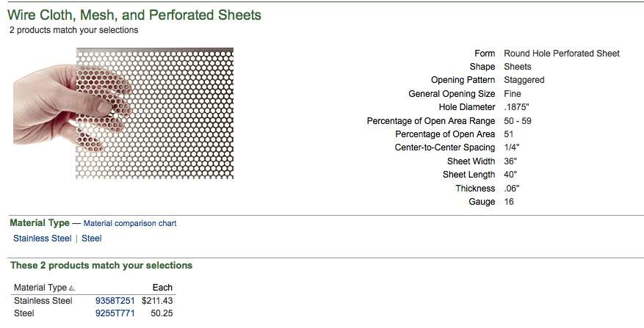This screenshot has height=328, width=644.
Task: Click the .1875" hole diameter value
Action: 516,107
